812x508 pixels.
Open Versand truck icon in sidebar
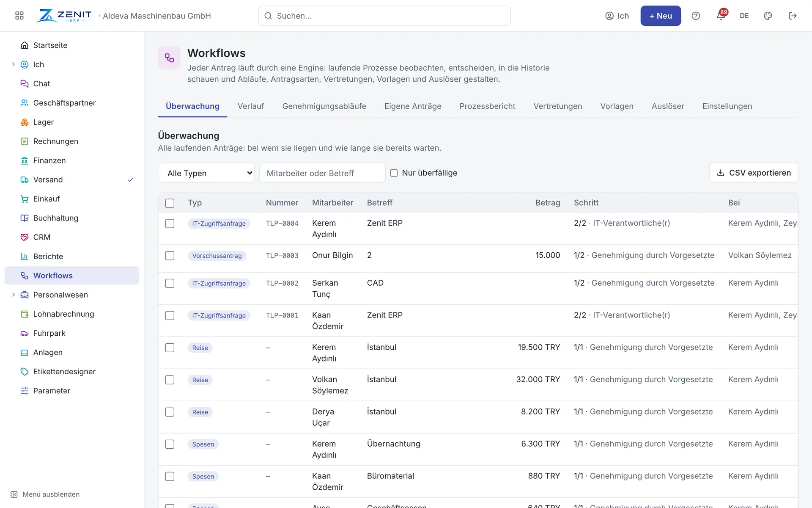pyautogui.click(x=25, y=179)
